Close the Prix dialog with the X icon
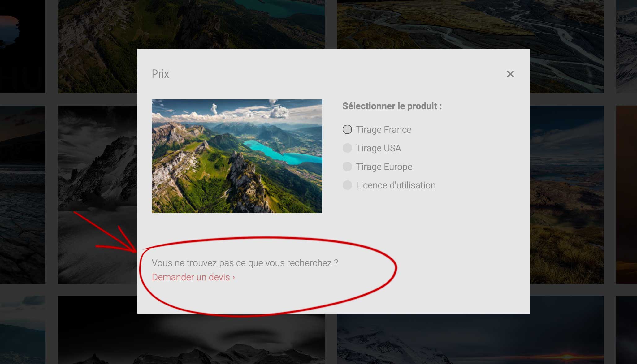Image resolution: width=637 pixels, height=364 pixels. tap(510, 74)
